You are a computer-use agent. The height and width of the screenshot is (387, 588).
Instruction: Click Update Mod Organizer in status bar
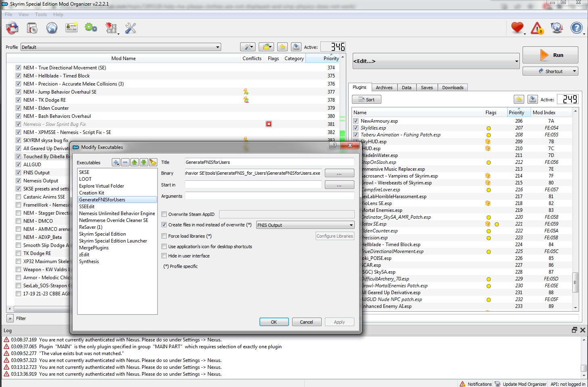[x=521, y=384]
